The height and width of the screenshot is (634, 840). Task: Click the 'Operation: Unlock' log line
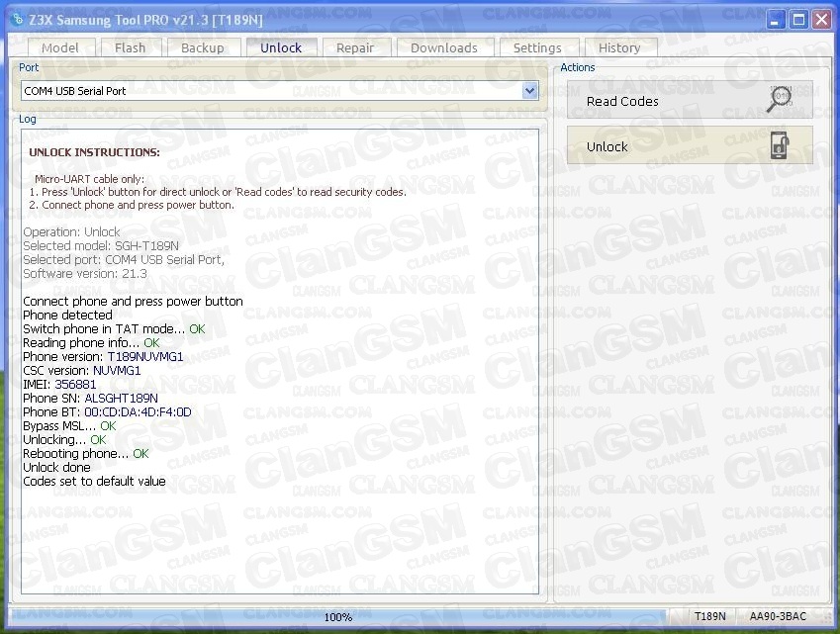tap(71, 231)
